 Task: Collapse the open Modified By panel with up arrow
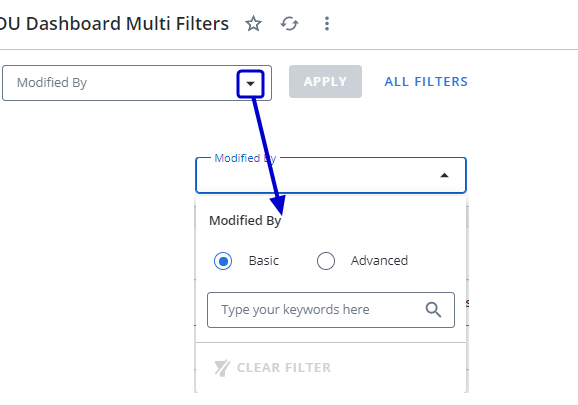point(444,175)
